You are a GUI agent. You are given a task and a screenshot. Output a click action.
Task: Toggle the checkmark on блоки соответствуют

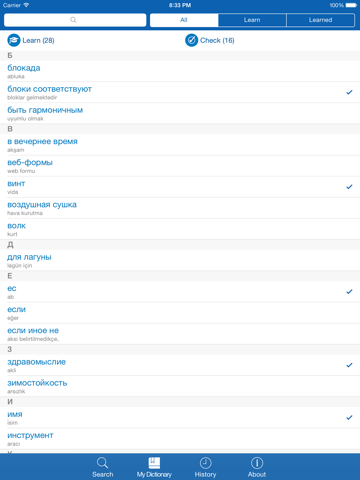tap(349, 92)
